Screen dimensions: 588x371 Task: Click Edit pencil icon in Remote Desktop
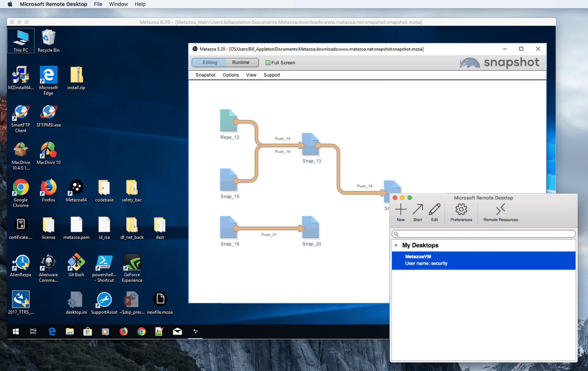tap(434, 213)
